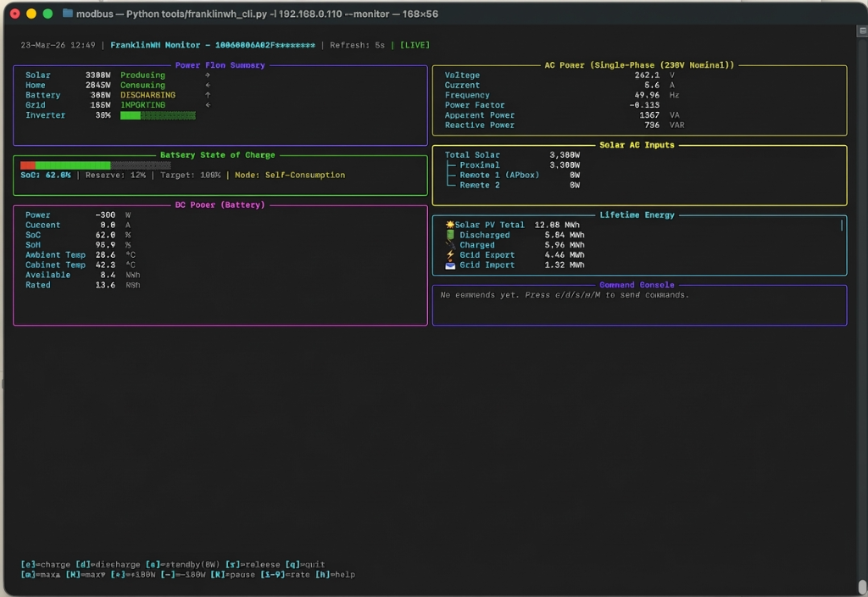Click the lightning bolt next to Grid Export
Screen dimensions: 868x597
click(450, 254)
